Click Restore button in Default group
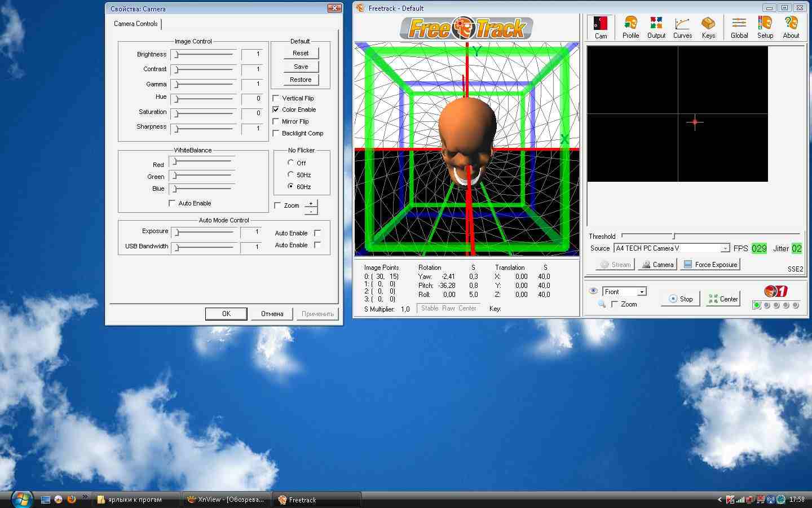The image size is (812, 508). click(301, 80)
